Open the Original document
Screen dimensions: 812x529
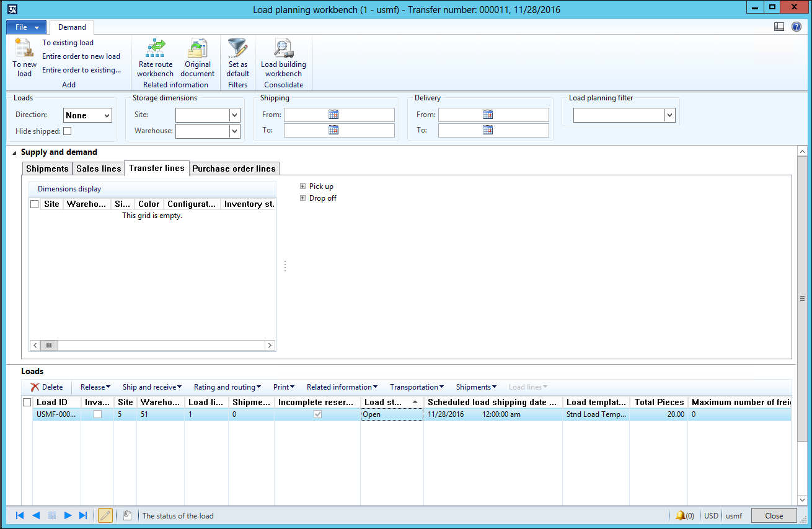pyautogui.click(x=197, y=58)
